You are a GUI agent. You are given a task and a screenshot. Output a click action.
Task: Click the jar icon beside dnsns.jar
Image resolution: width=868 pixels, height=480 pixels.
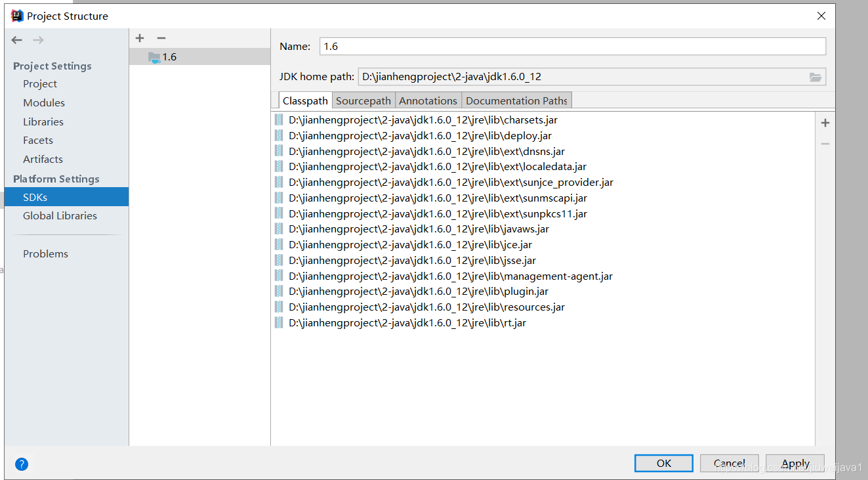279,151
